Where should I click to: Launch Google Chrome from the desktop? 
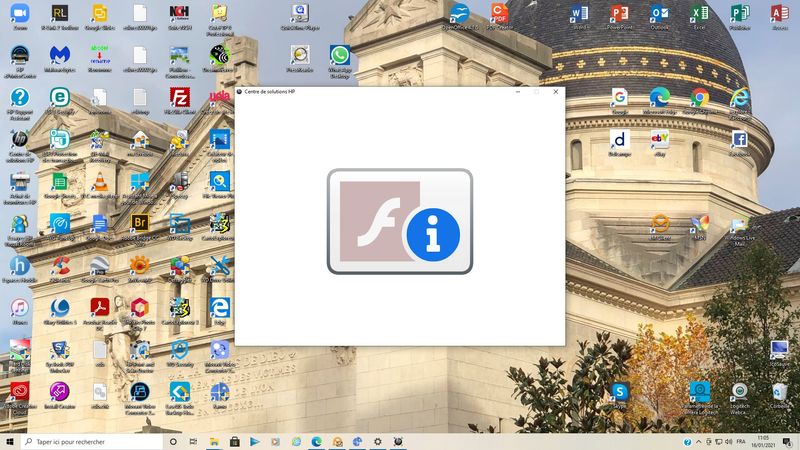(x=700, y=98)
